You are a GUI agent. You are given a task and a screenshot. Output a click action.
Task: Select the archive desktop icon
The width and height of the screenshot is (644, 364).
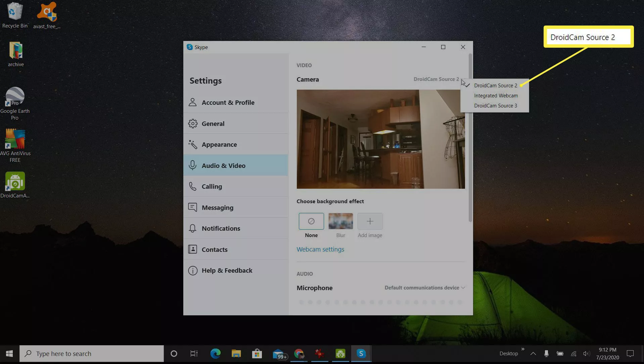[x=16, y=54]
